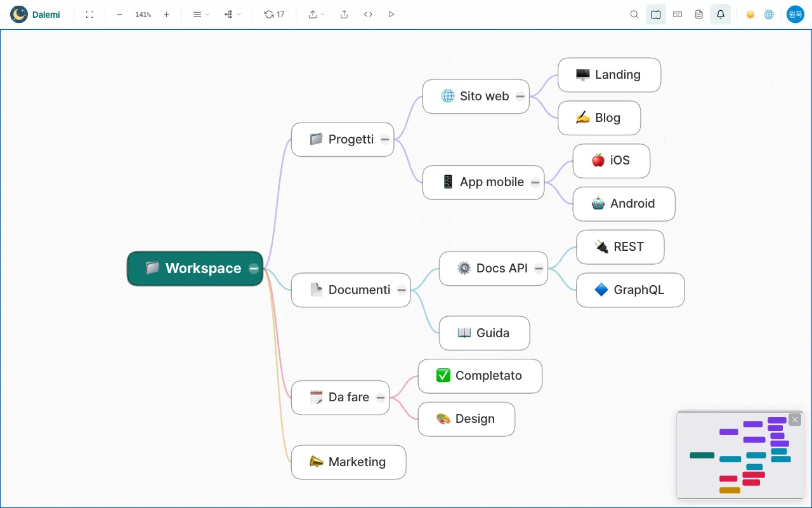Toggle the notifications bell

[721, 14]
